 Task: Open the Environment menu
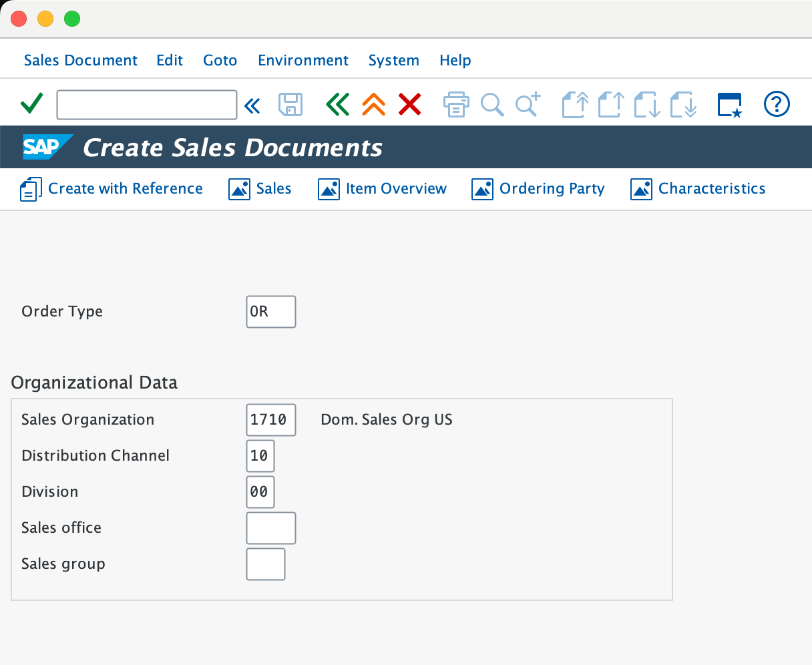(x=303, y=60)
